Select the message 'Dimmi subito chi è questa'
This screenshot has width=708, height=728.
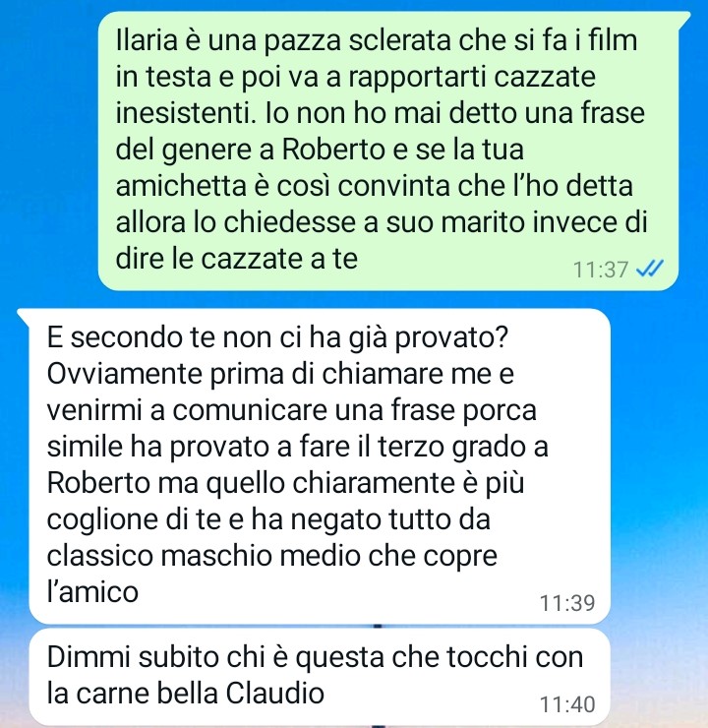pos(320,677)
